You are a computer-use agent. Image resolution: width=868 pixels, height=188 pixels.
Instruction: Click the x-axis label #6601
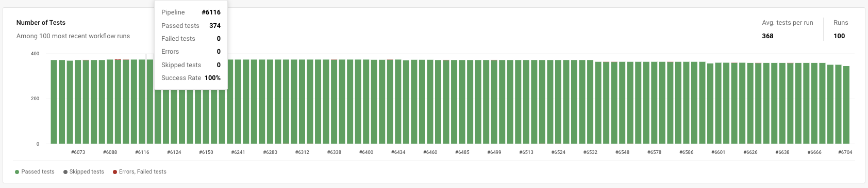click(719, 152)
